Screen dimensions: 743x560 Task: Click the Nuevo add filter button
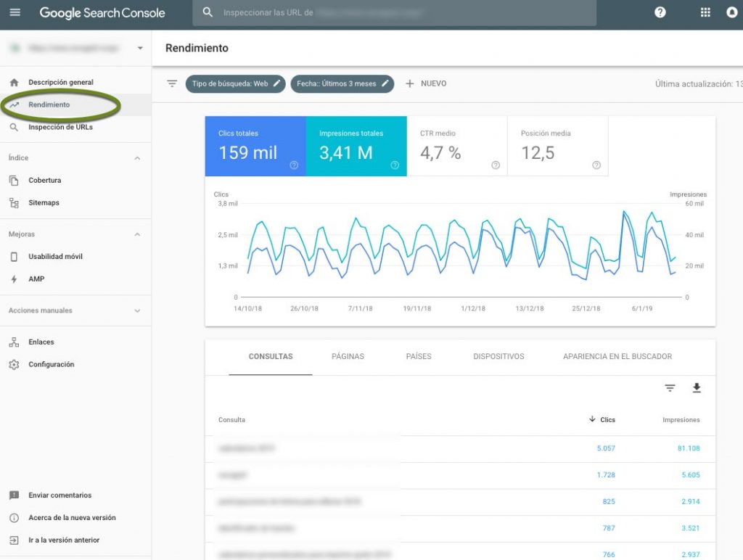[x=426, y=83]
